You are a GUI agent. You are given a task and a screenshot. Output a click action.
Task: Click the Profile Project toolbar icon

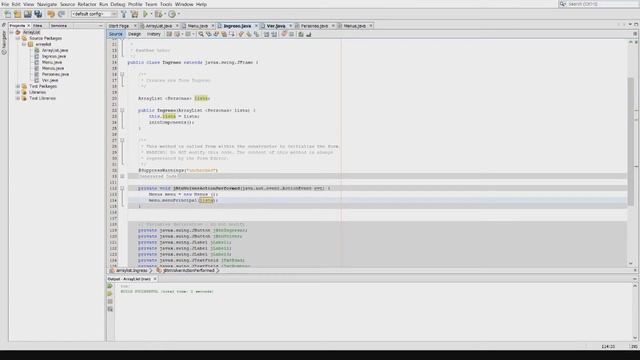coord(172,14)
